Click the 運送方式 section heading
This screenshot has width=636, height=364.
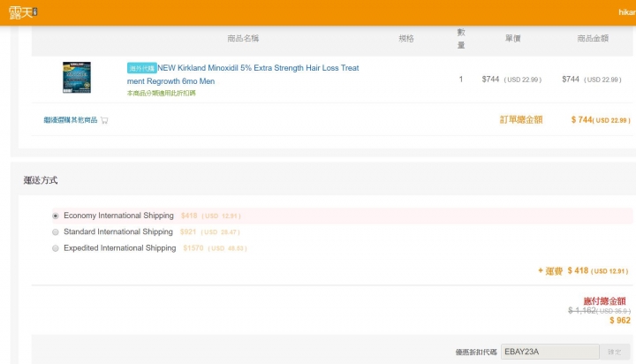coord(41,180)
